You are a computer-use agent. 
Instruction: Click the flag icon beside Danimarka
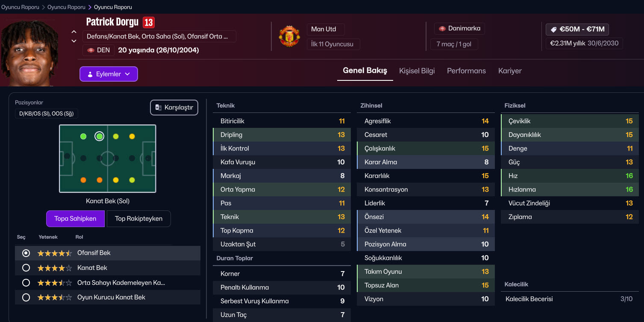442,29
